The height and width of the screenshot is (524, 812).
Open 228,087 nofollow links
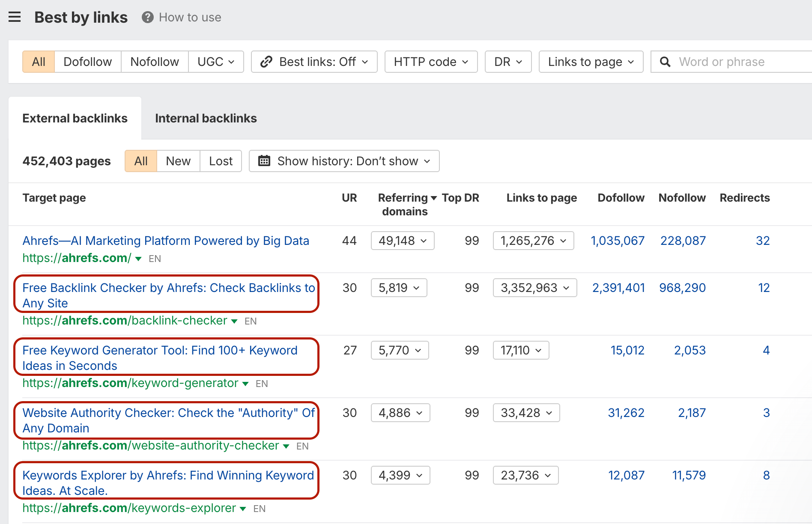point(683,241)
